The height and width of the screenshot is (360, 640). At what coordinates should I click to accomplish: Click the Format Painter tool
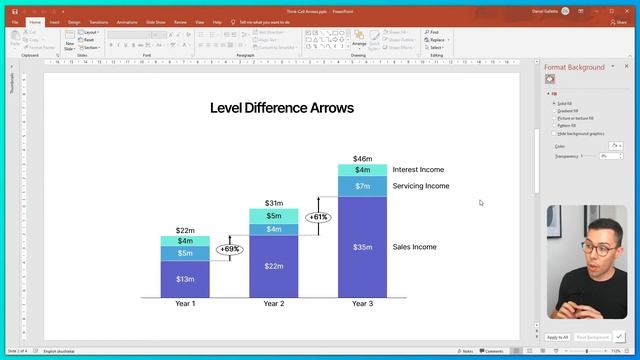(40, 47)
